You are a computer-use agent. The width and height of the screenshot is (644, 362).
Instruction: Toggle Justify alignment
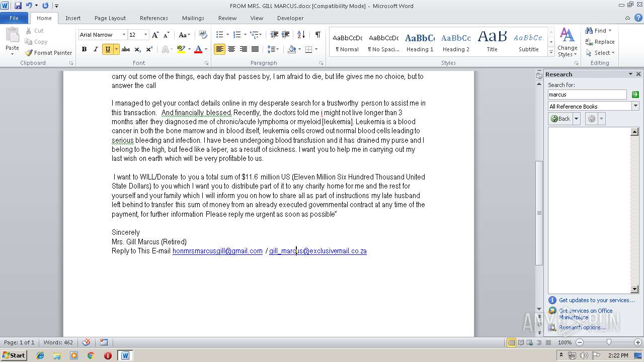pos(255,49)
